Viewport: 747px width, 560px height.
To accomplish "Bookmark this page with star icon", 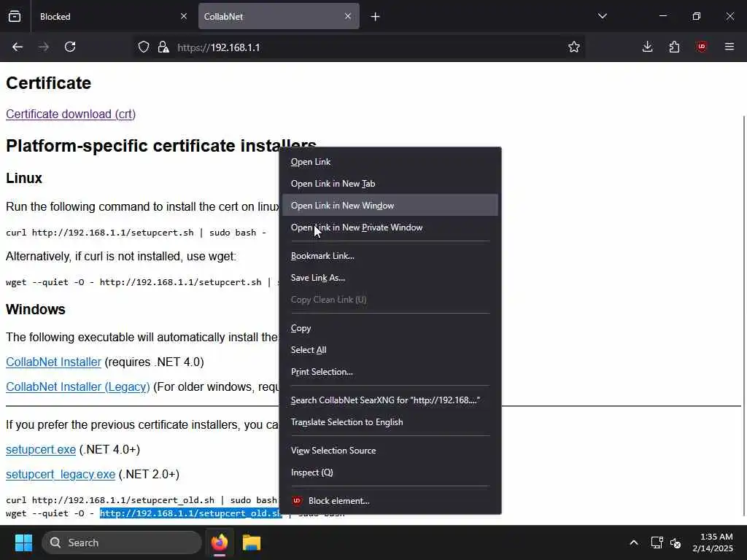I will coord(574,47).
